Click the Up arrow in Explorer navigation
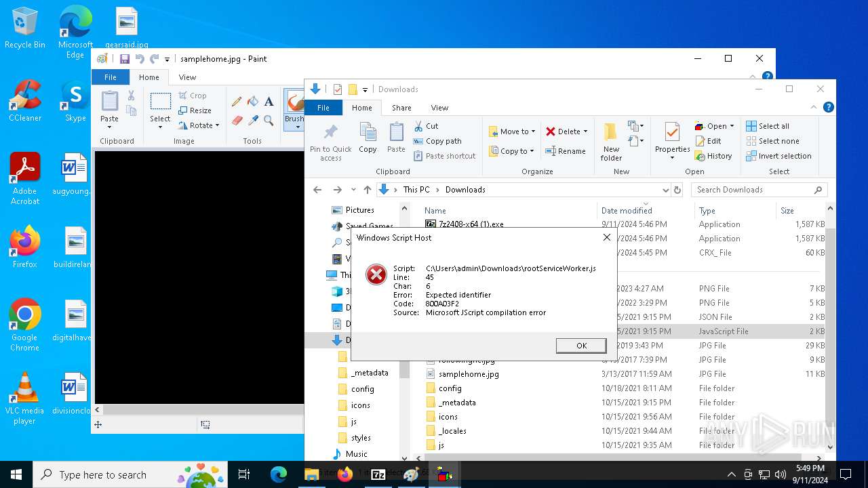868x488 pixels. click(x=367, y=190)
